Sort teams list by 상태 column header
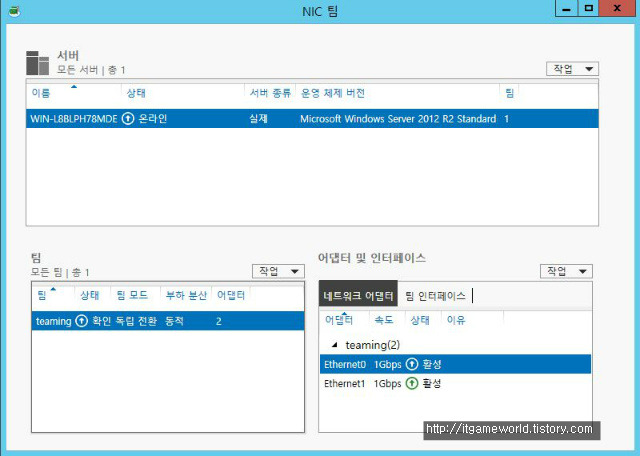This screenshot has width=640, height=456. [90, 296]
